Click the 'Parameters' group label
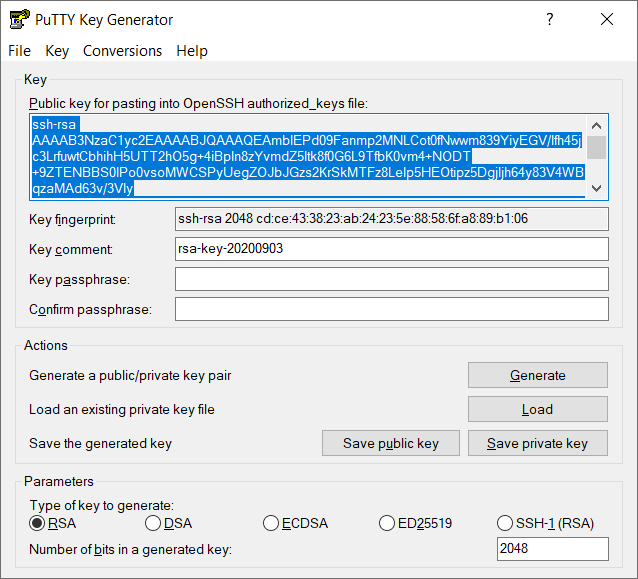Image resolution: width=638 pixels, height=579 pixels. (59, 481)
